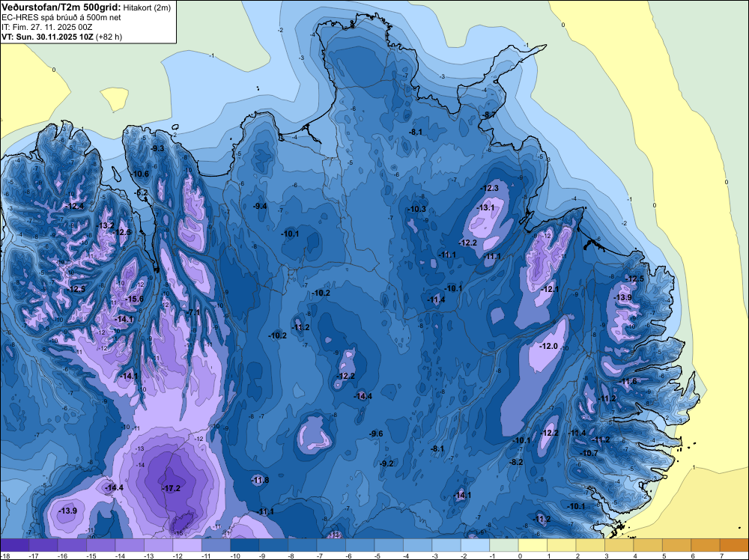Click the legend swatch between -1 and 0
The width and height of the screenshot is (749, 560).
504,545
